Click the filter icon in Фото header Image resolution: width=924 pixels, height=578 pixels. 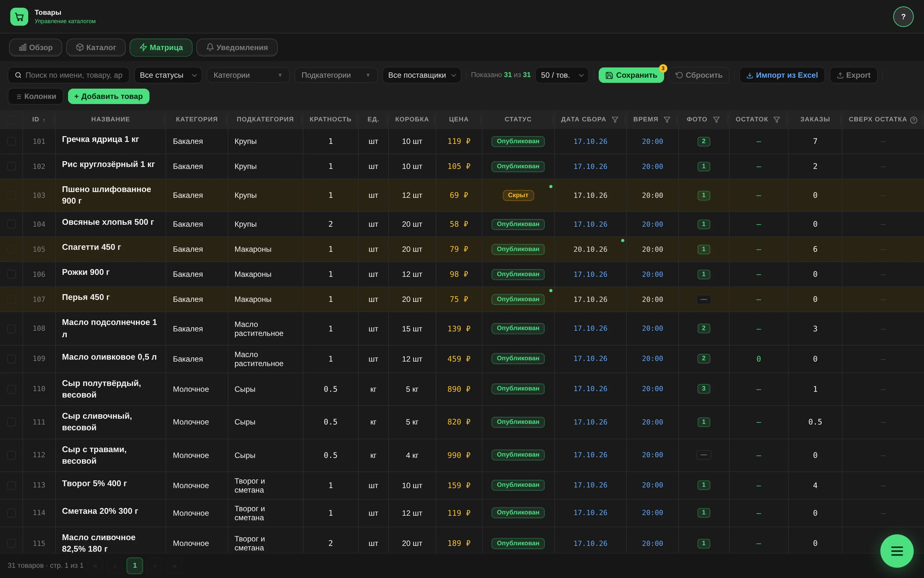[x=716, y=120]
